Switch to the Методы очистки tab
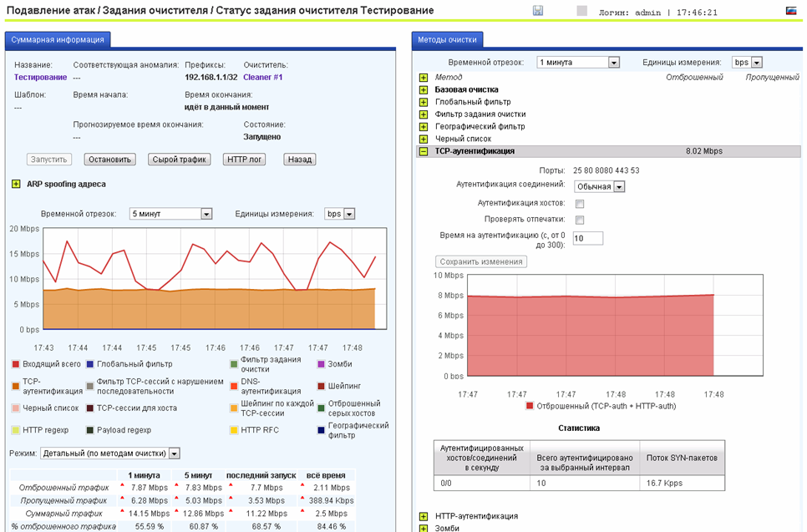The image size is (807, 532). click(447, 39)
